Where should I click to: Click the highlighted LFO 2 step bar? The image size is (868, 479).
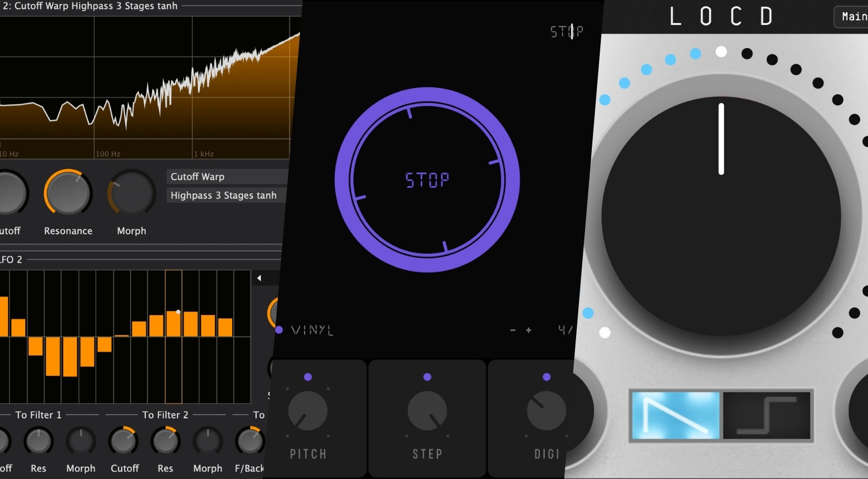click(174, 323)
